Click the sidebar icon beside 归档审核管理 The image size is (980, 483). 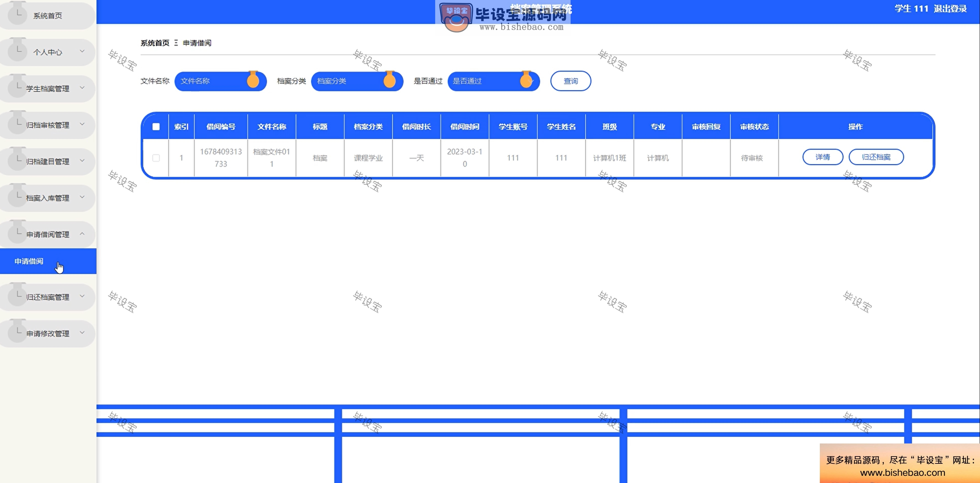(x=18, y=123)
